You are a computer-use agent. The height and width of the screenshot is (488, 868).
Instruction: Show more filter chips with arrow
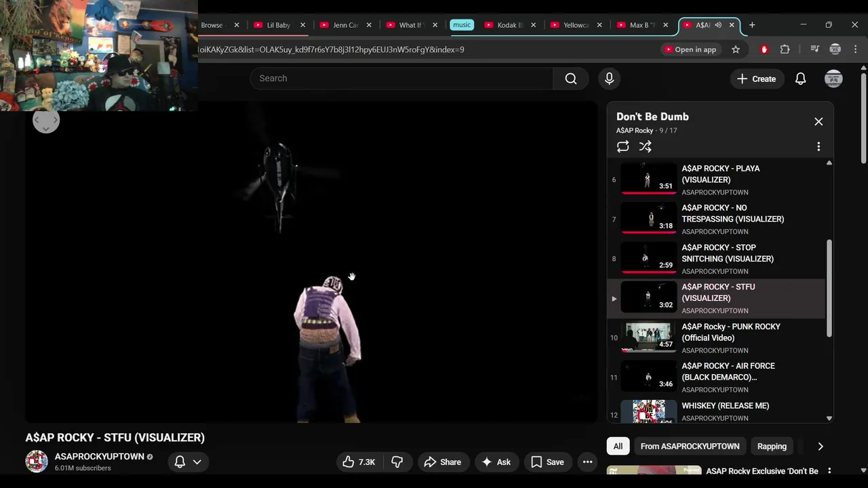click(x=821, y=446)
